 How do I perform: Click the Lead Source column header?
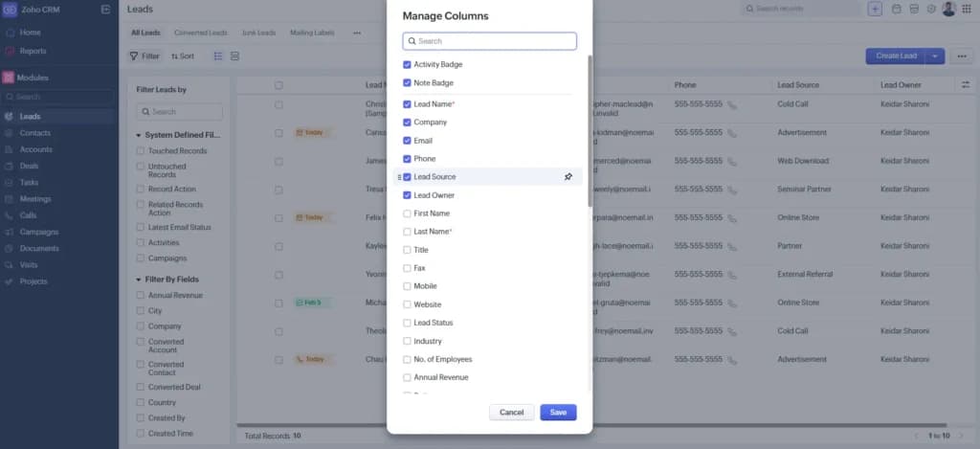798,85
